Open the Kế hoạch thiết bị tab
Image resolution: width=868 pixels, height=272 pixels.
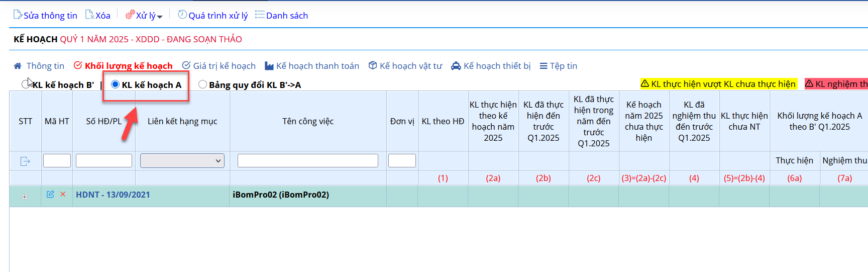(491, 66)
